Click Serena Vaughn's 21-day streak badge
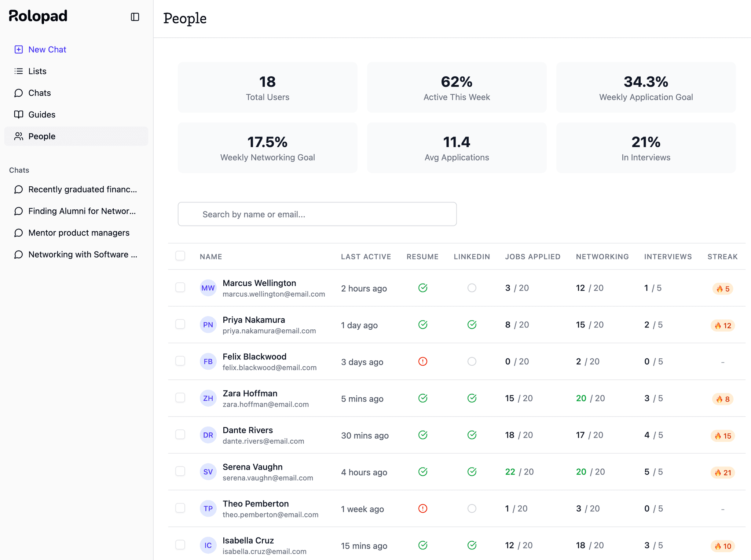The height and width of the screenshot is (560, 751). tap(722, 472)
